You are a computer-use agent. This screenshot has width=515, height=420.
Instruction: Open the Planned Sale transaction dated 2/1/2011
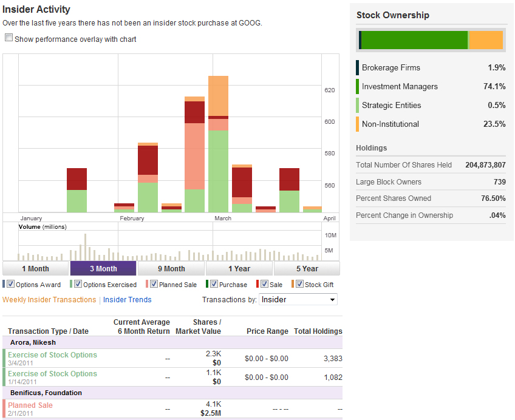click(x=30, y=405)
